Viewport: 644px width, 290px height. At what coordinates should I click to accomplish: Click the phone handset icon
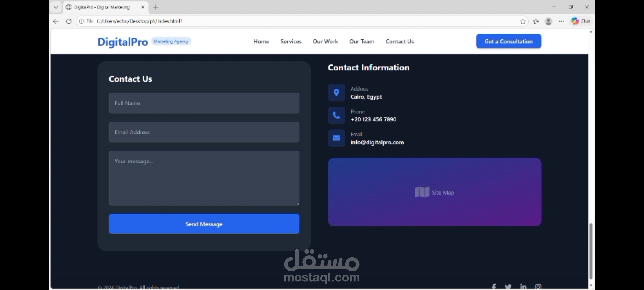(x=336, y=115)
